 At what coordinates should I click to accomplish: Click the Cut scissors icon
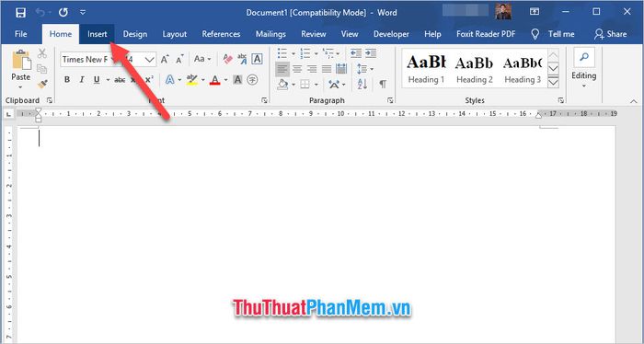pos(42,53)
